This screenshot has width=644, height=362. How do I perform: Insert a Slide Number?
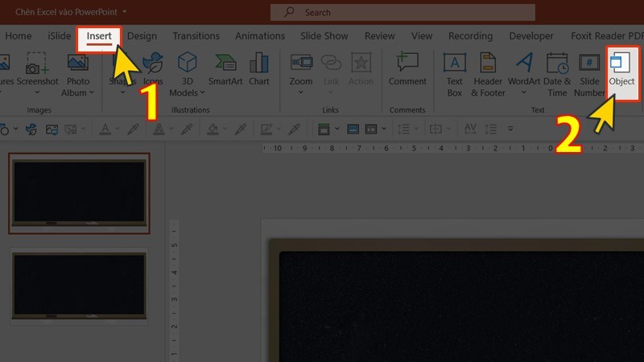(589, 74)
